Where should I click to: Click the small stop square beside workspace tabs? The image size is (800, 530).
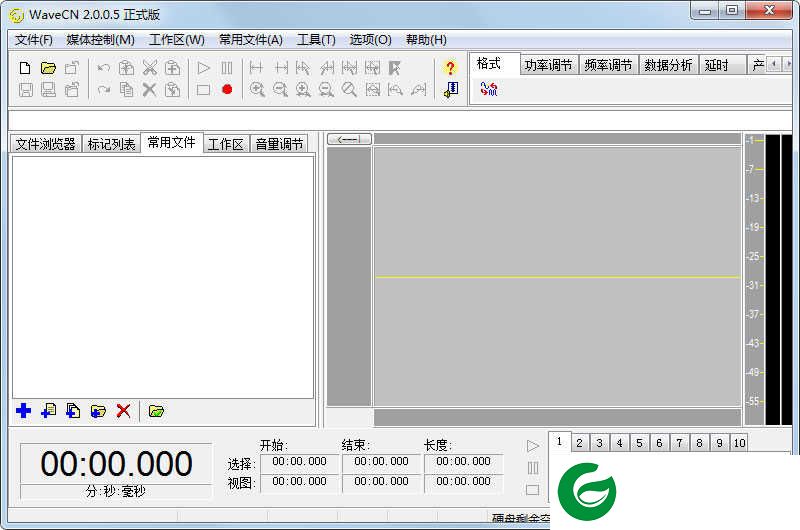[x=533, y=490]
